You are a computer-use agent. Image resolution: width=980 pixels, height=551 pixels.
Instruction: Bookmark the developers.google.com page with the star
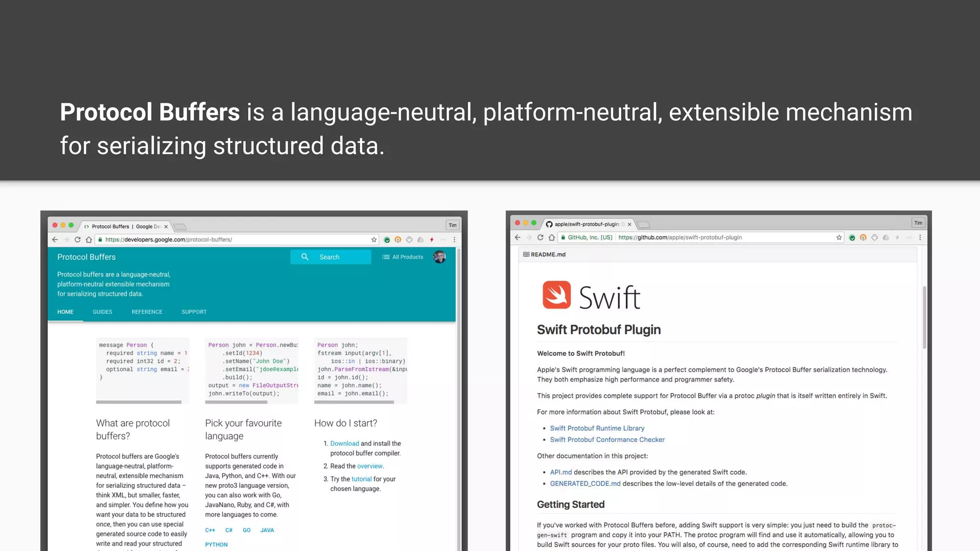pyautogui.click(x=374, y=240)
